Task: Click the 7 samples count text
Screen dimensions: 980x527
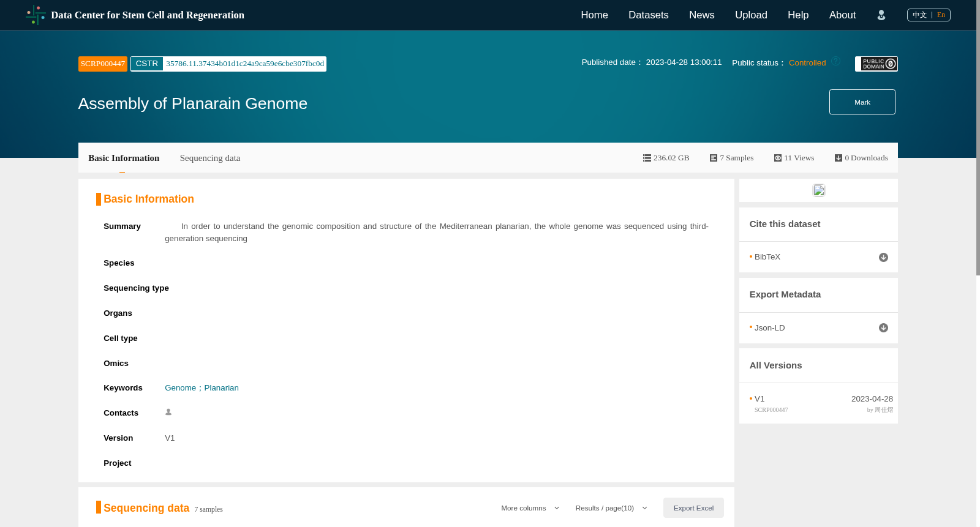Action: (x=208, y=509)
